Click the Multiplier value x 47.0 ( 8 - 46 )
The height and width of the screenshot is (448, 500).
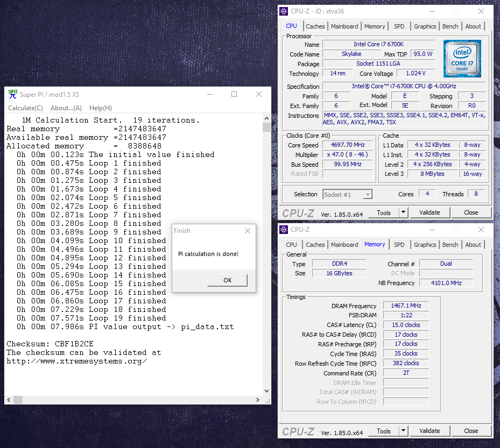coord(348,154)
